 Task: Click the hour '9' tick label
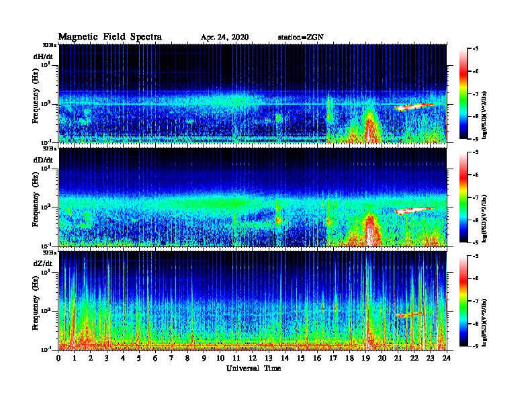pyautogui.click(x=204, y=358)
